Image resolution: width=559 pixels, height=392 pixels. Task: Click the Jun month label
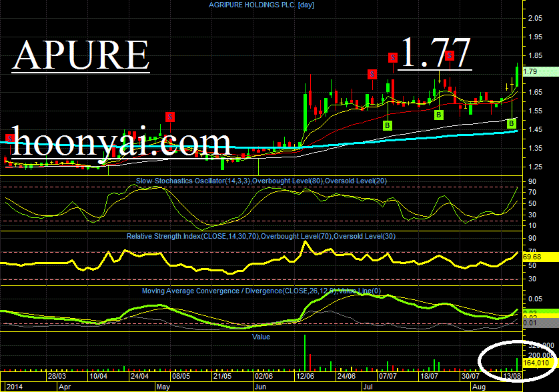click(261, 387)
